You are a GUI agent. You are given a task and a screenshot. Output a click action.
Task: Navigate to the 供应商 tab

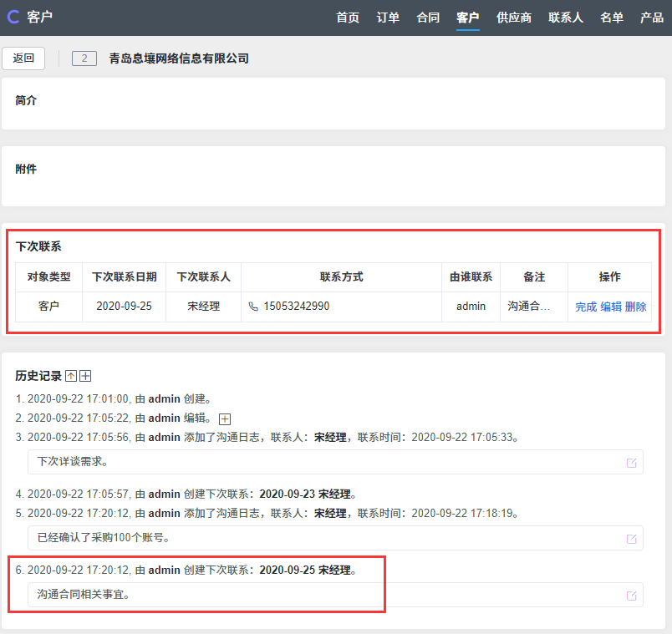(513, 18)
